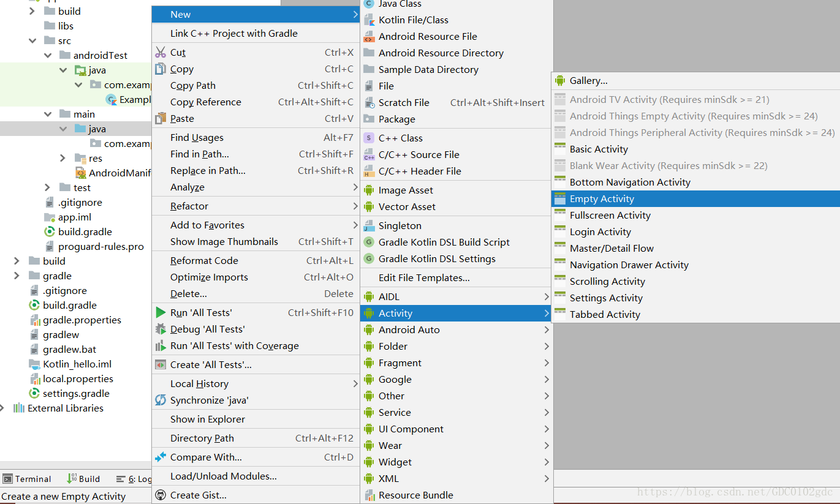This screenshot has width=840, height=504.
Task: Click the Android Resource File icon
Action: coord(369,37)
